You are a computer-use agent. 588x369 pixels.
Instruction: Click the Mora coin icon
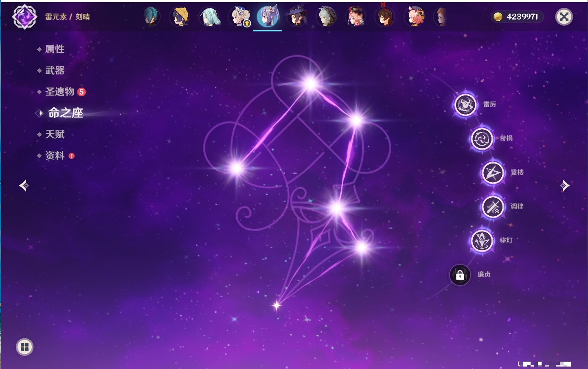click(498, 17)
